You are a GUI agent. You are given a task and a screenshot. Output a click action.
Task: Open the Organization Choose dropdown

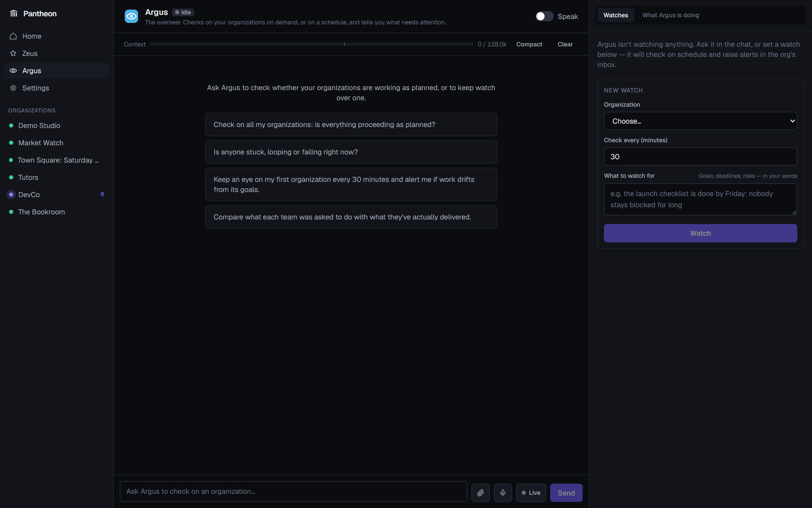pyautogui.click(x=700, y=121)
